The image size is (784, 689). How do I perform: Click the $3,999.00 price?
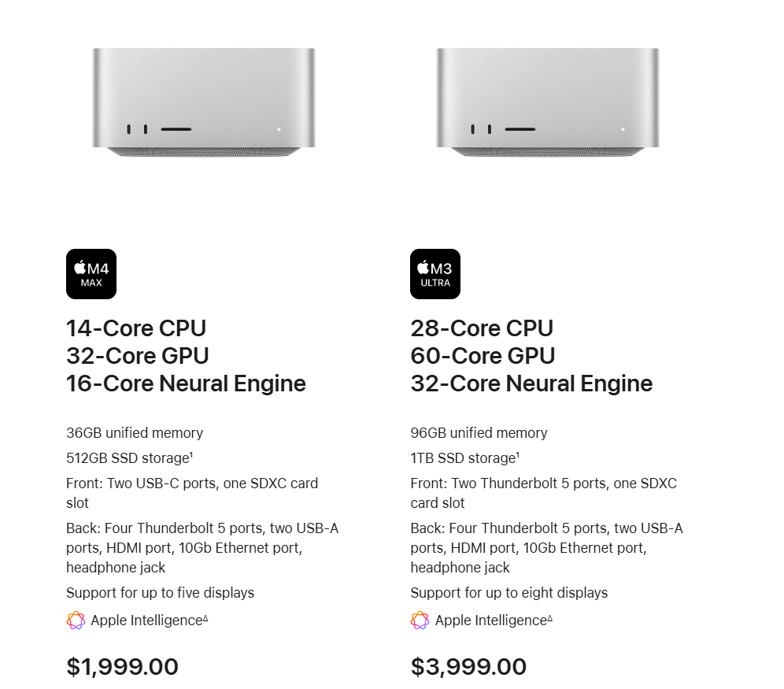click(468, 666)
